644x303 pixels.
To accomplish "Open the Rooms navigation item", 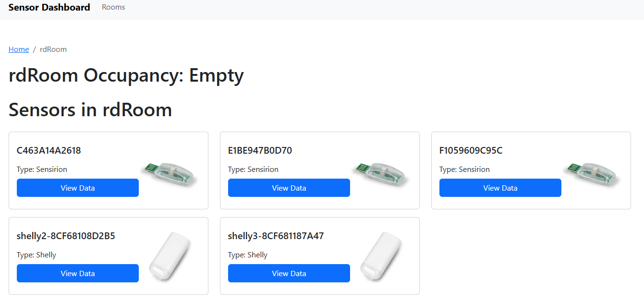I will 113,7.
